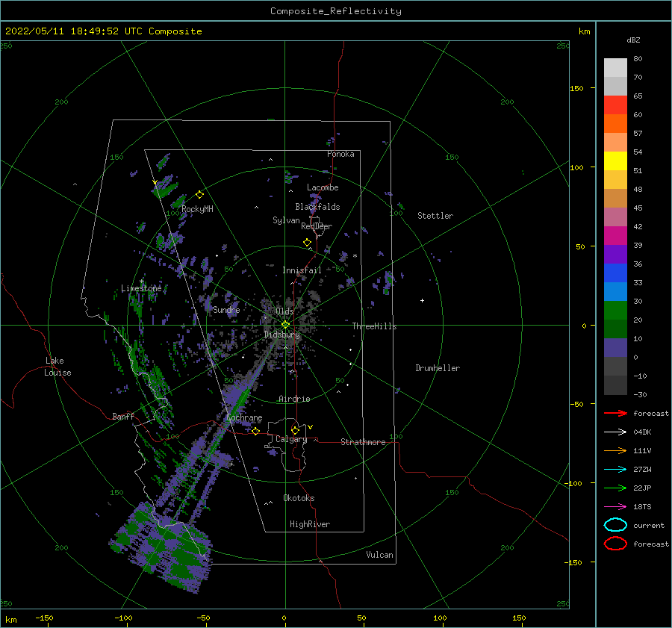Select the light blue 30 dBZ legend swatch
This screenshot has height=628, width=672.
tap(615, 291)
